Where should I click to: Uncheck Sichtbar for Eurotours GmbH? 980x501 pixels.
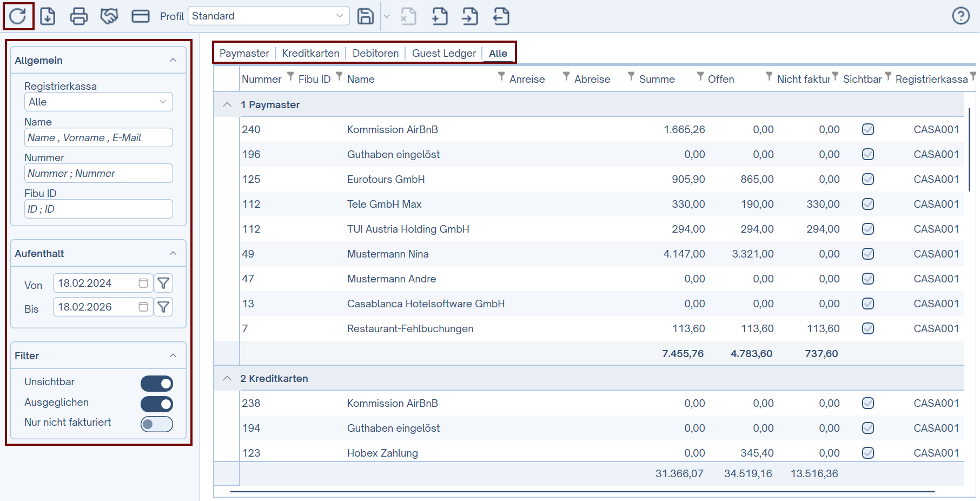tap(868, 179)
